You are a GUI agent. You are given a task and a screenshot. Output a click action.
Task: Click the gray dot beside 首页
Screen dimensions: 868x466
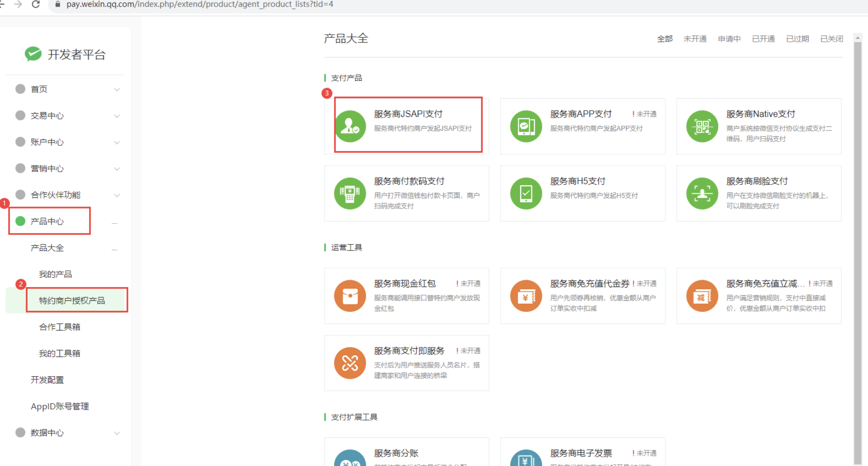[20, 89]
